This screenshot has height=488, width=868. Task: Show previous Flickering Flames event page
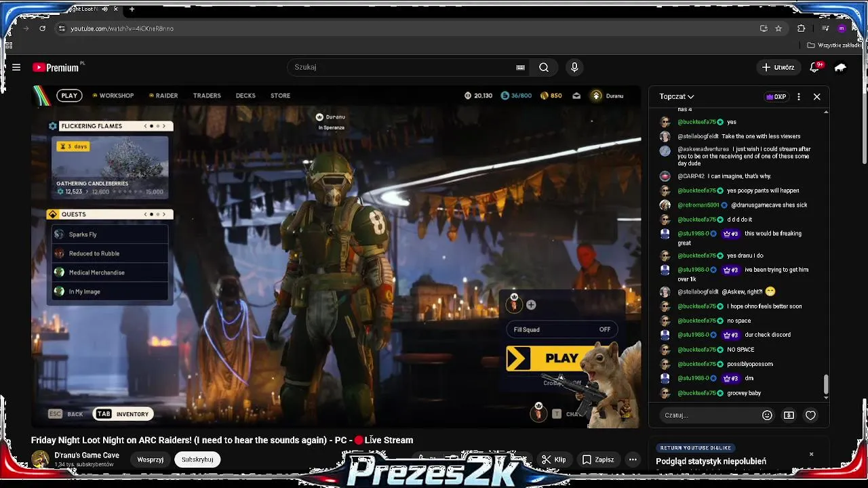pos(145,126)
